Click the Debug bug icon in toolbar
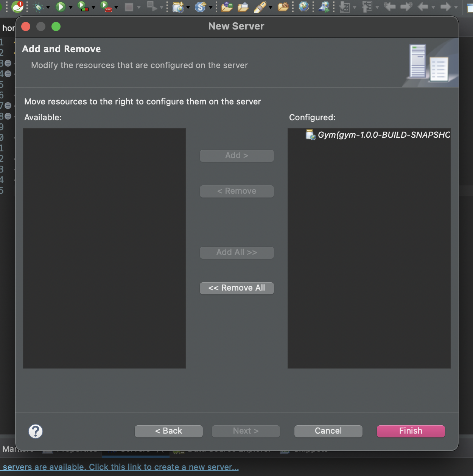The image size is (473, 476). 38,7
